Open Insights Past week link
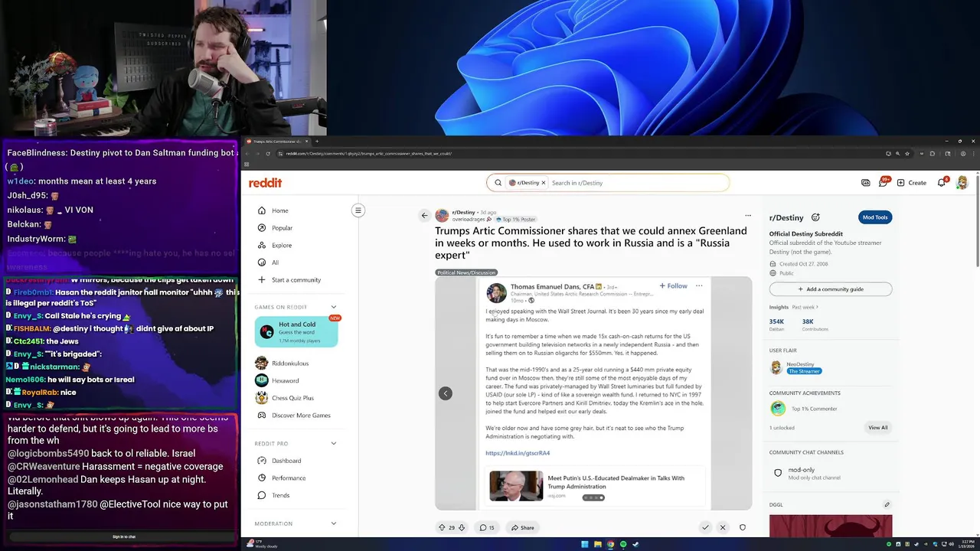Image resolution: width=980 pixels, height=551 pixels. [805, 307]
